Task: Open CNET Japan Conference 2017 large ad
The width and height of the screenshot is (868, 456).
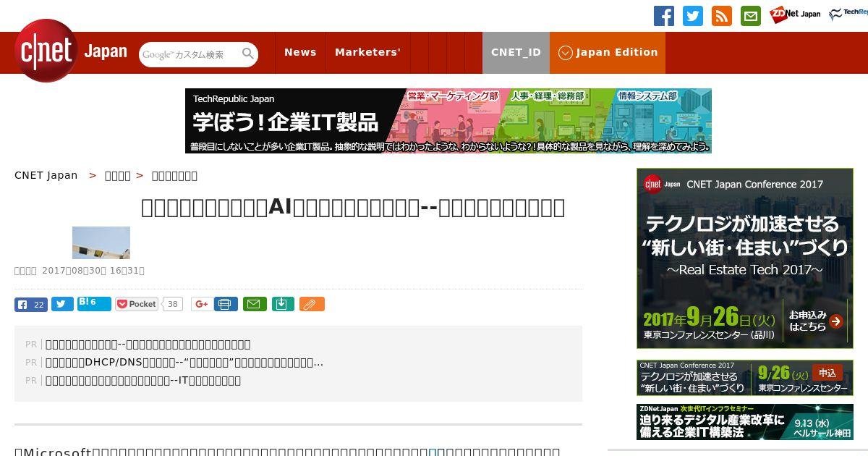Action: [x=745, y=258]
